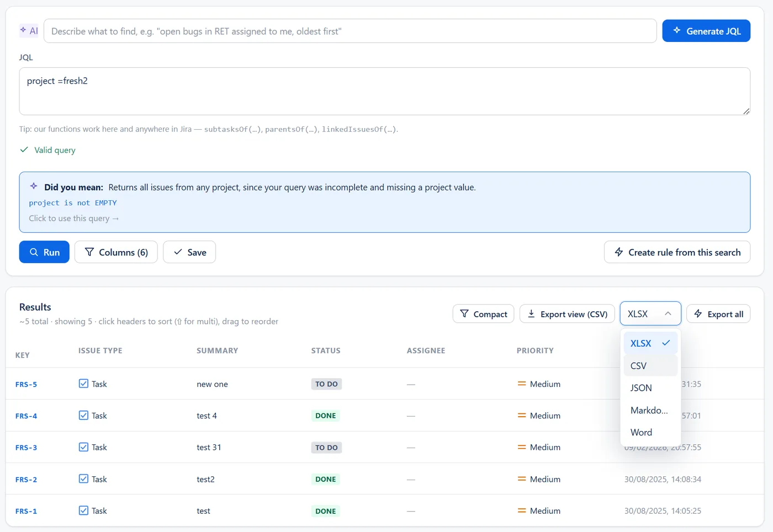The width and height of the screenshot is (773, 532).
Task: Focus the AI description input field
Action: [350, 31]
